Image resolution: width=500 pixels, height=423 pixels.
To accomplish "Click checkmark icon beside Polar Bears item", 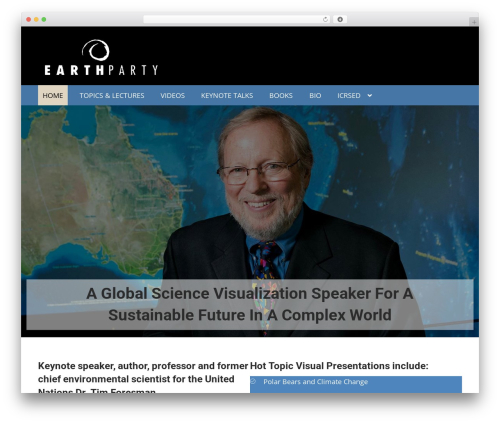I will (x=253, y=381).
